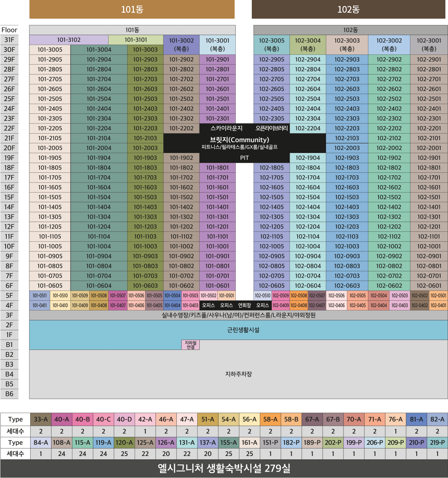Select unit 101-2502
This screenshot has width=448, height=478.
(181, 99)
